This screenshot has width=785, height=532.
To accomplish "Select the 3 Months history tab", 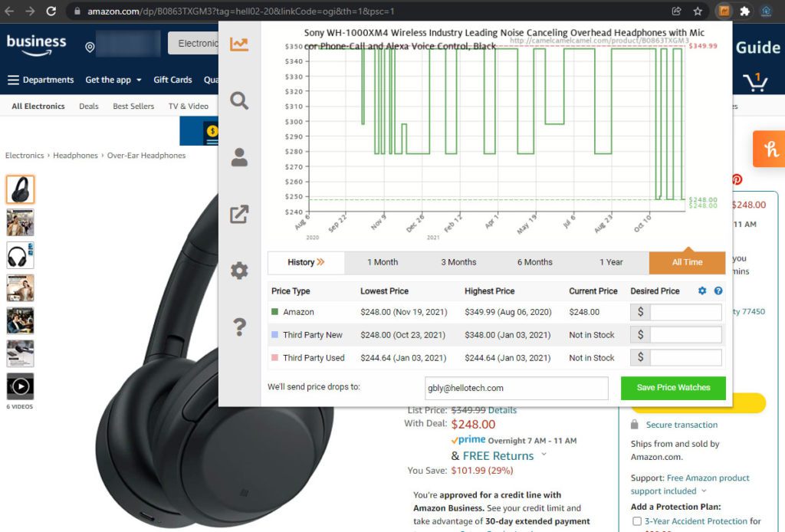I will click(x=458, y=262).
